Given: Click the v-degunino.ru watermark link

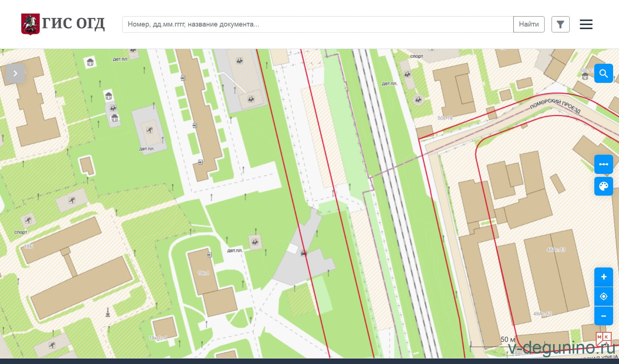Looking at the screenshot, I should [x=561, y=347].
